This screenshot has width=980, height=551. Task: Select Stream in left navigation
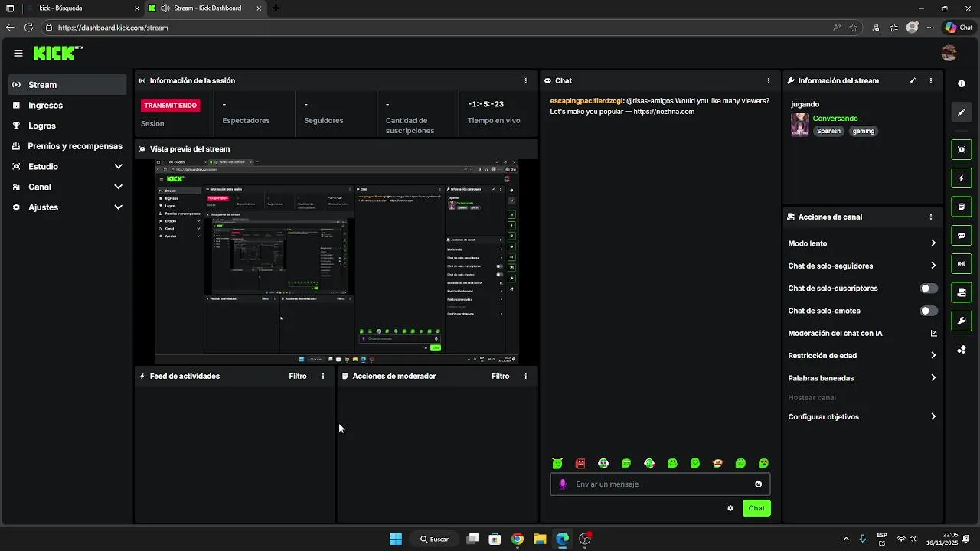click(67, 85)
